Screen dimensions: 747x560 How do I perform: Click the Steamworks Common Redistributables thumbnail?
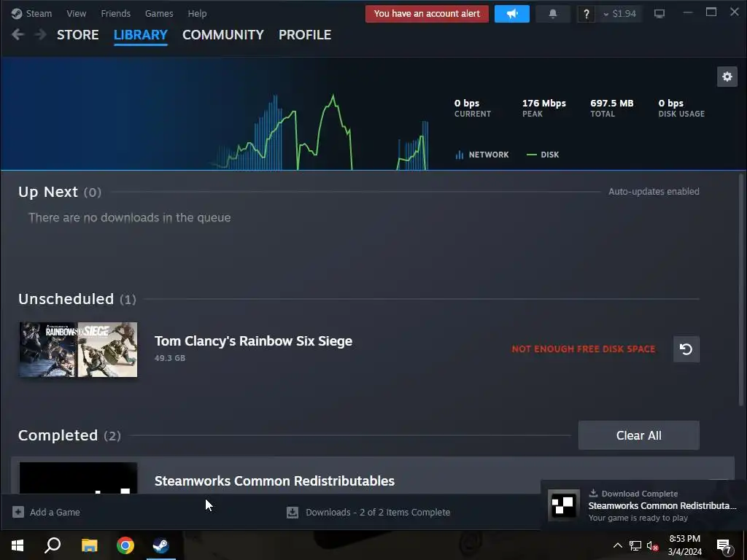tap(78, 478)
